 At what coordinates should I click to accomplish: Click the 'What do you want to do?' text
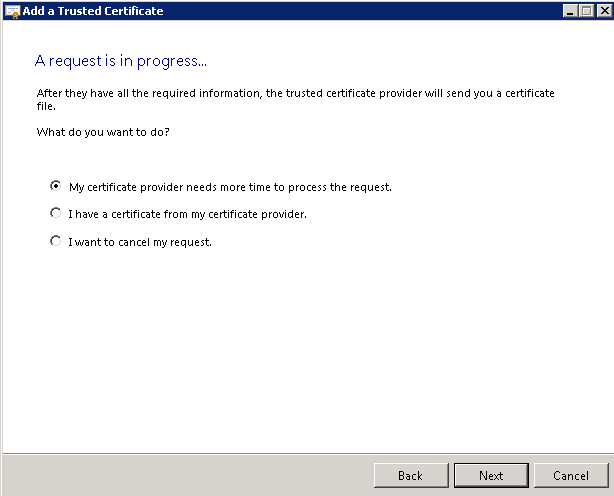click(103, 132)
